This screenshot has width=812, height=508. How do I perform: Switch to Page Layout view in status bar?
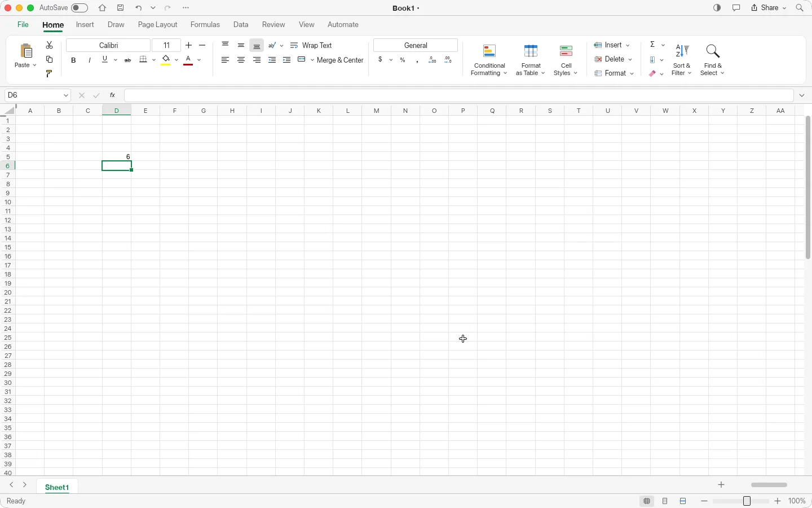pyautogui.click(x=665, y=501)
